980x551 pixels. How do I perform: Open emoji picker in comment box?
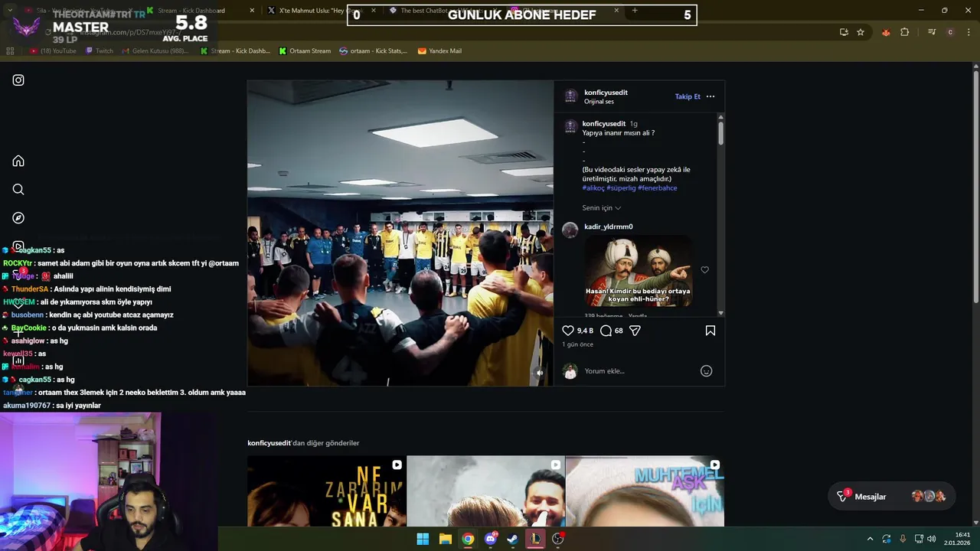coord(707,371)
